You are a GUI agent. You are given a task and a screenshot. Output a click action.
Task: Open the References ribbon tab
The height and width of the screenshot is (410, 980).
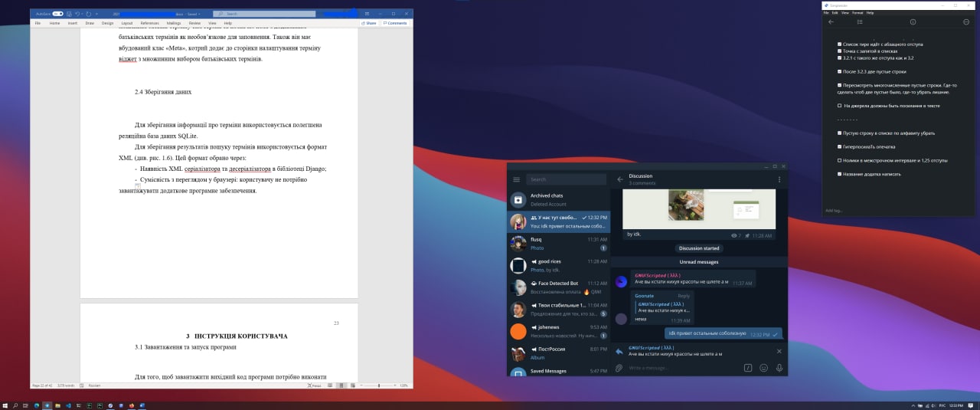tap(149, 23)
